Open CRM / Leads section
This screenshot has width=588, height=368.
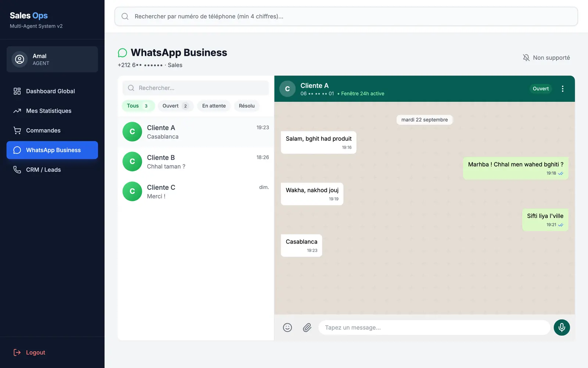(x=52, y=170)
